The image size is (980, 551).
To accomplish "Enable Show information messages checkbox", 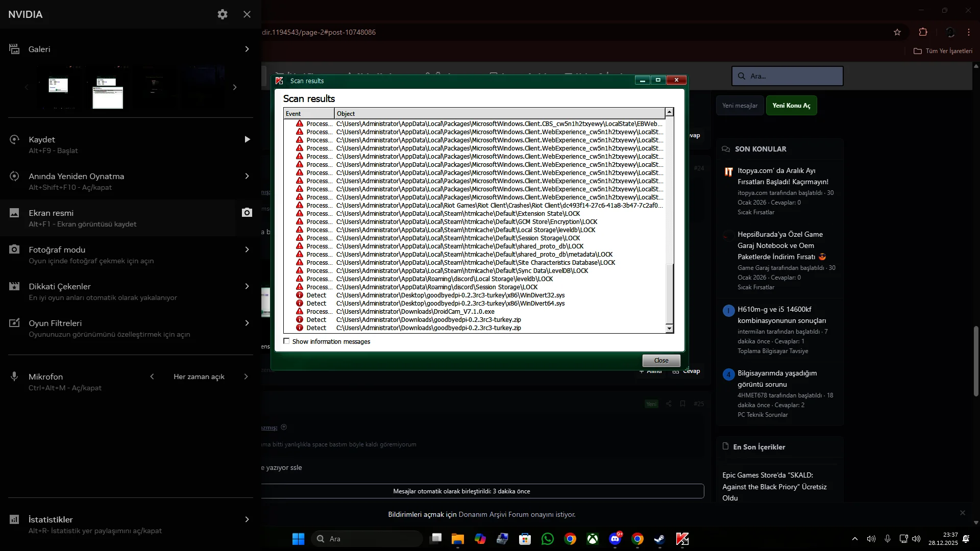I will coord(286,341).
